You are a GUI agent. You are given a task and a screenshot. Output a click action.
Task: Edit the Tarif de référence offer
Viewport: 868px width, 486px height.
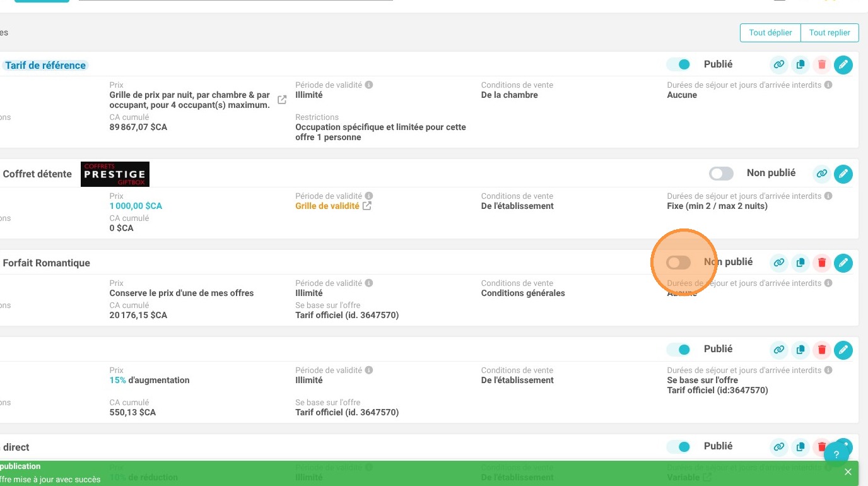(x=843, y=64)
